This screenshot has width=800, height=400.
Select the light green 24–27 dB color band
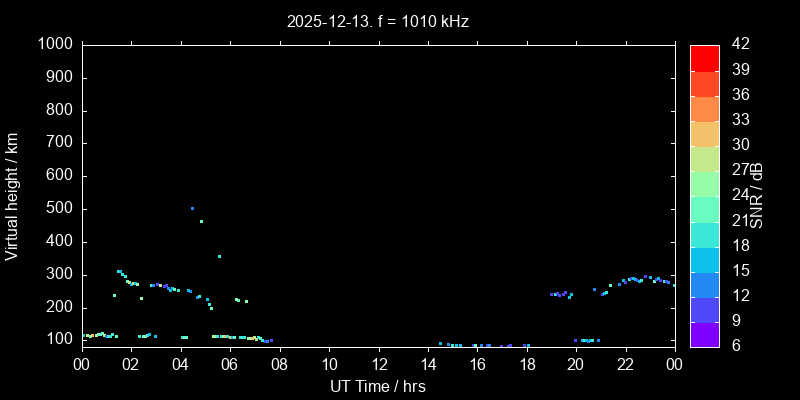[x=704, y=184]
